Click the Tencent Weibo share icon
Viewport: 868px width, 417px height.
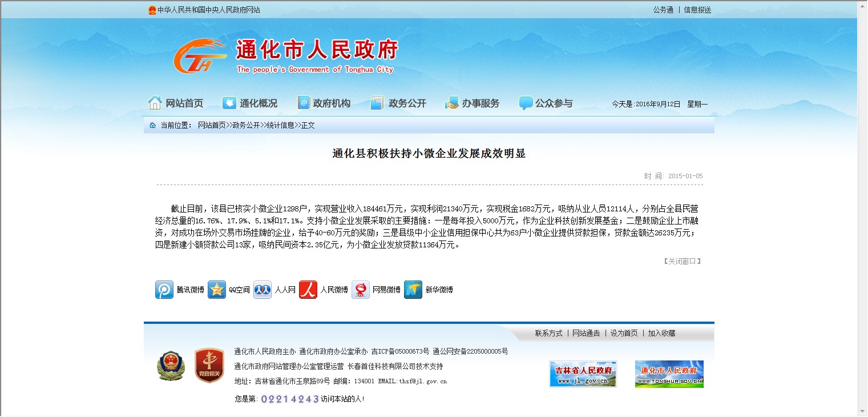point(164,290)
